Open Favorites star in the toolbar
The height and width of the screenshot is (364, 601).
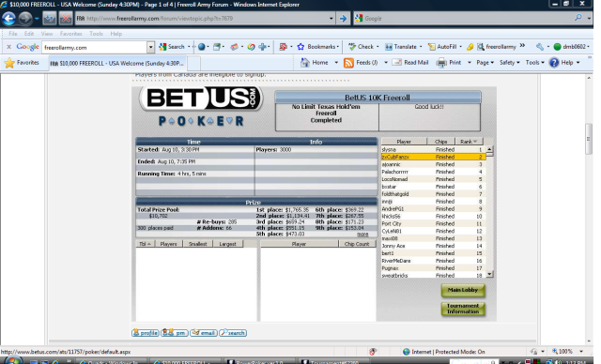9,63
